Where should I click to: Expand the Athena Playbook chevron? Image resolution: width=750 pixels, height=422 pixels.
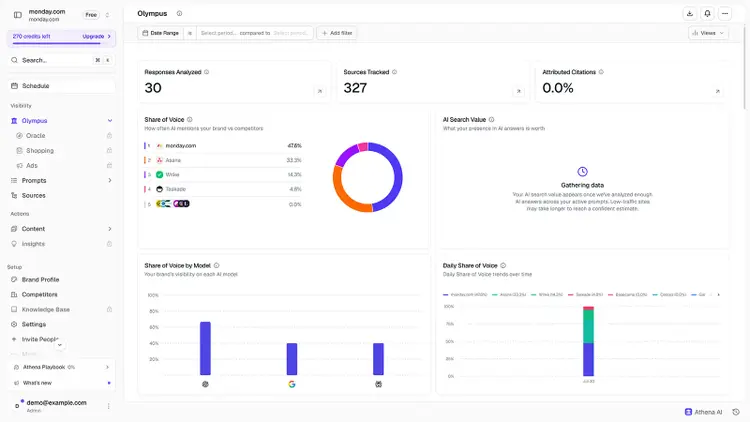(x=107, y=367)
